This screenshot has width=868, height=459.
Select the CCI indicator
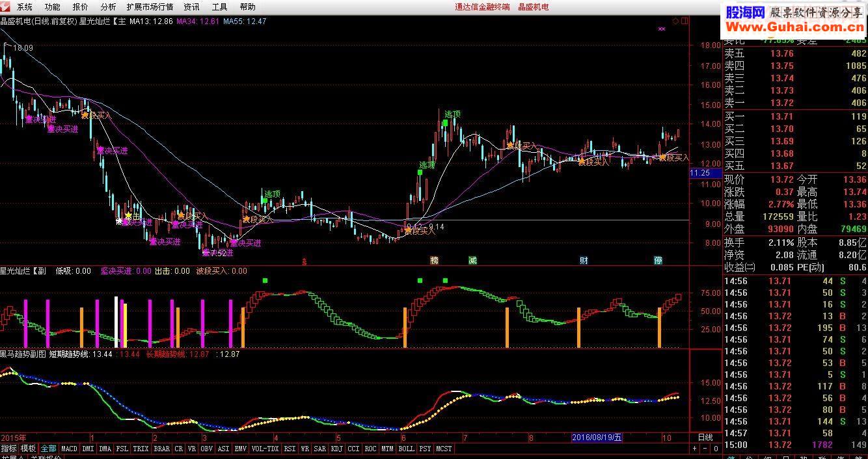pyautogui.click(x=354, y=449)
